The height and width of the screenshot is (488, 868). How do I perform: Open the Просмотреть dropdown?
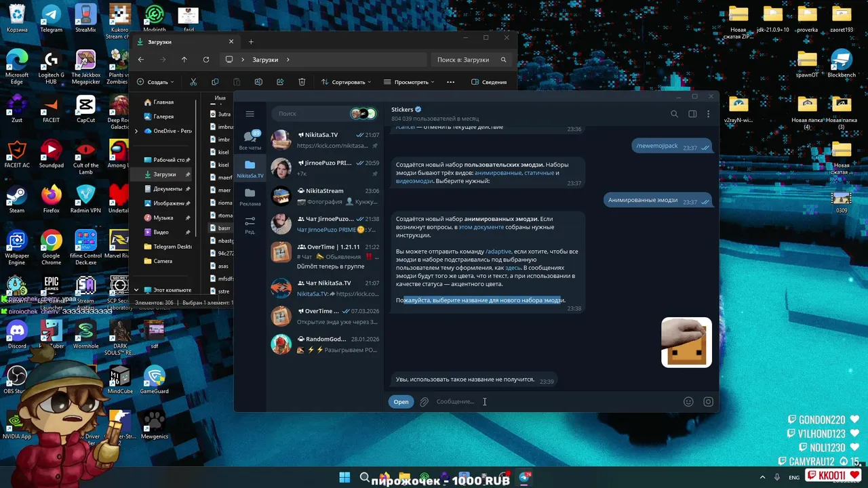[x=409, y=82]
